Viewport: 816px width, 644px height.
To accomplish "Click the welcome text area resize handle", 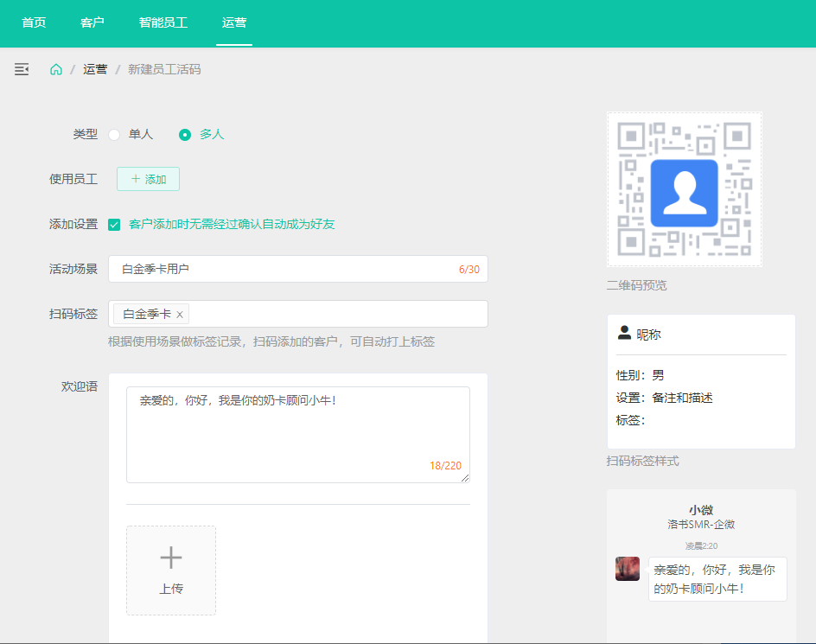I will [465, 478].
